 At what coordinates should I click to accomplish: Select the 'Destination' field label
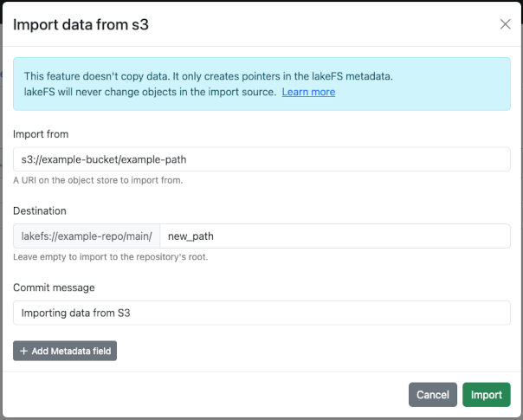40,210
